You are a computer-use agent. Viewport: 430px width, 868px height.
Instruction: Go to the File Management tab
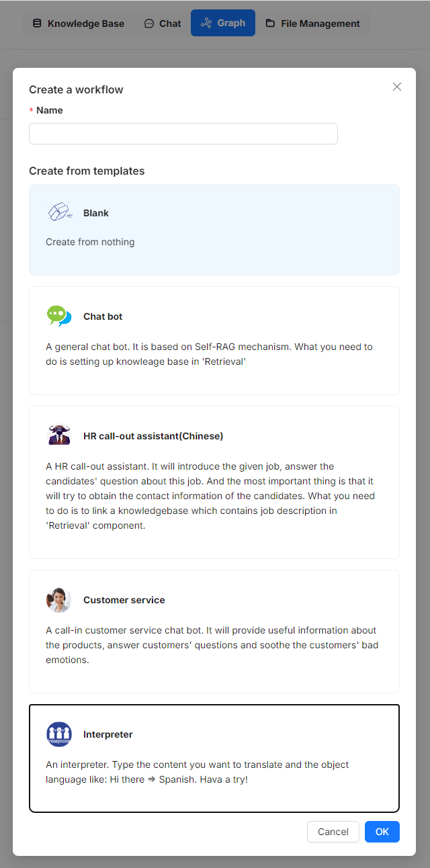pyautogui.click(x=313, y=24)
